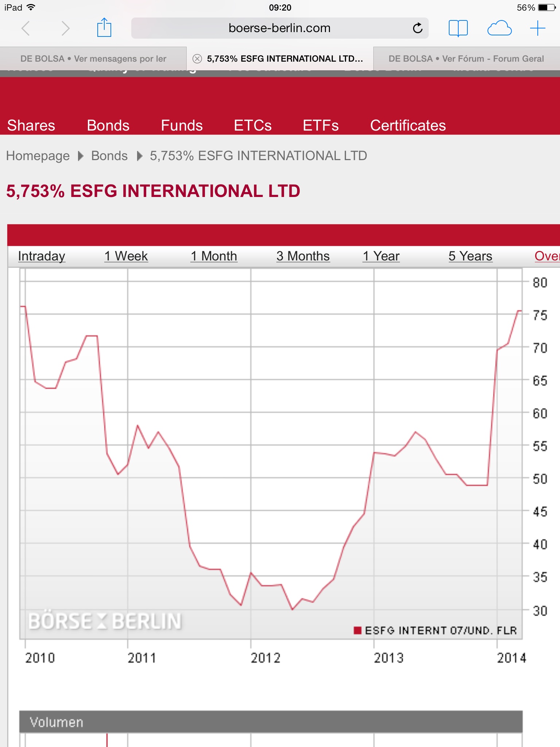
Task: Tap the Safari forward arrow
Action: [65, 28]
